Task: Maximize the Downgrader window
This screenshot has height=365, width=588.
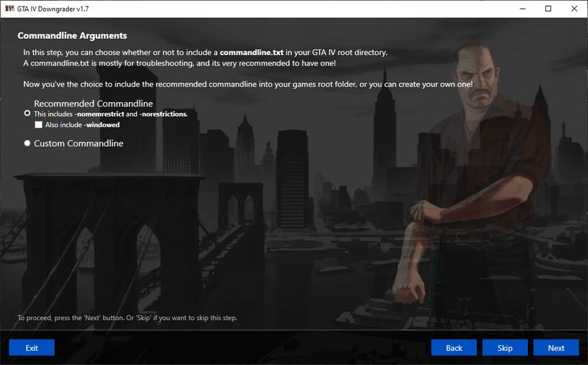Action: [548, 9]
